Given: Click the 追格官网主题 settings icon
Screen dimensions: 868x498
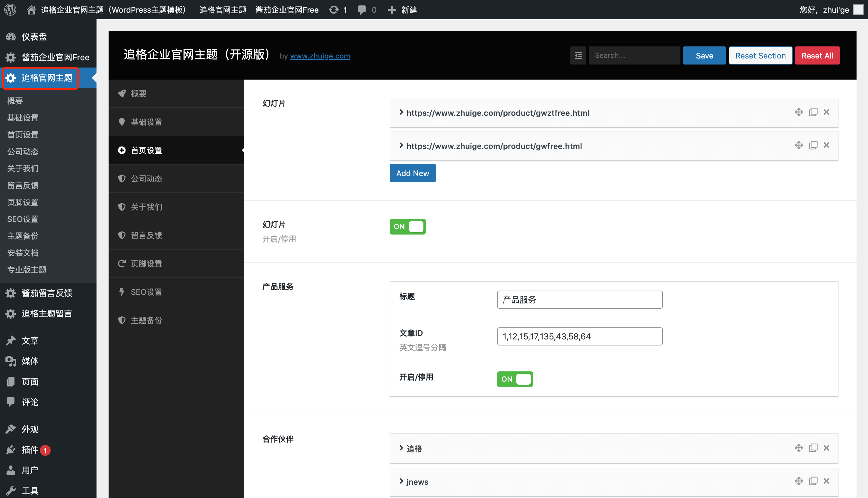Looking at the screenshot, I should [12, 77].
